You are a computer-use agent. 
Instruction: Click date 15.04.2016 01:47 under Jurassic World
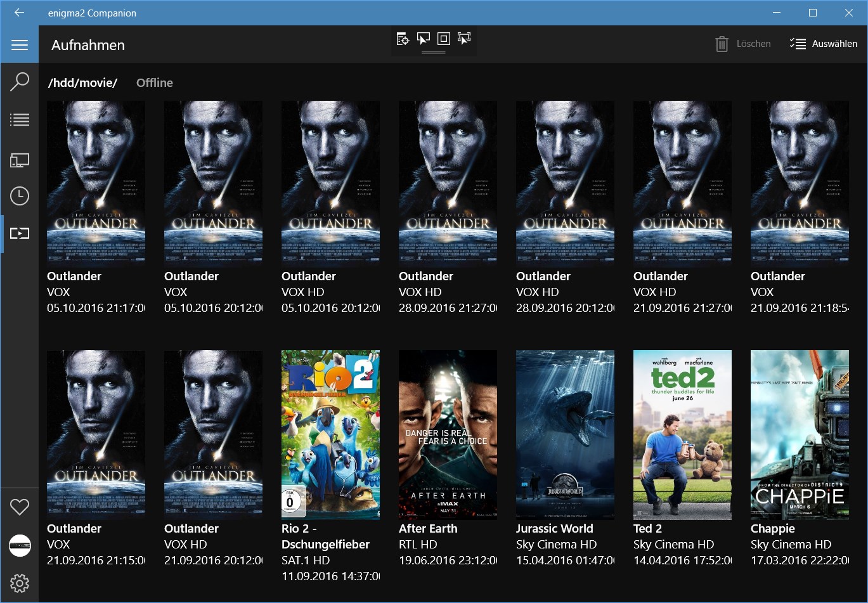[x=565, y=561]
